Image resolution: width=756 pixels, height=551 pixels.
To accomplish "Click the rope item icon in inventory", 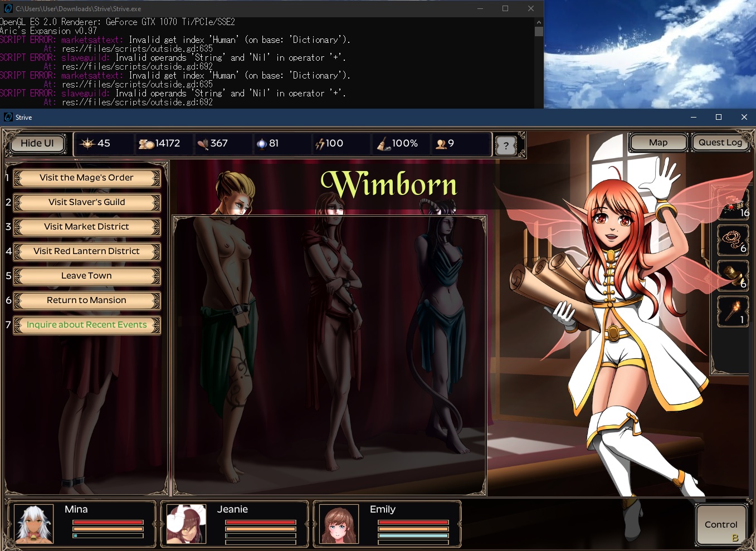I will click(x=732, y=239).
